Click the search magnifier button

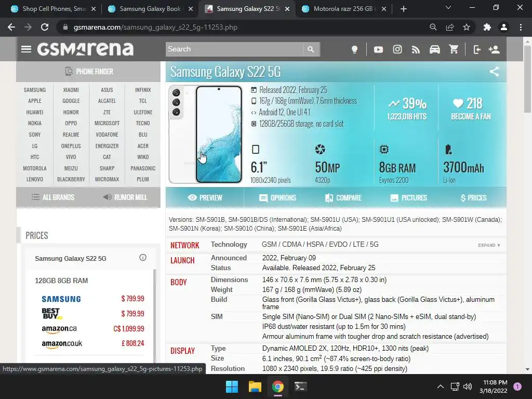tap(311, 49)
